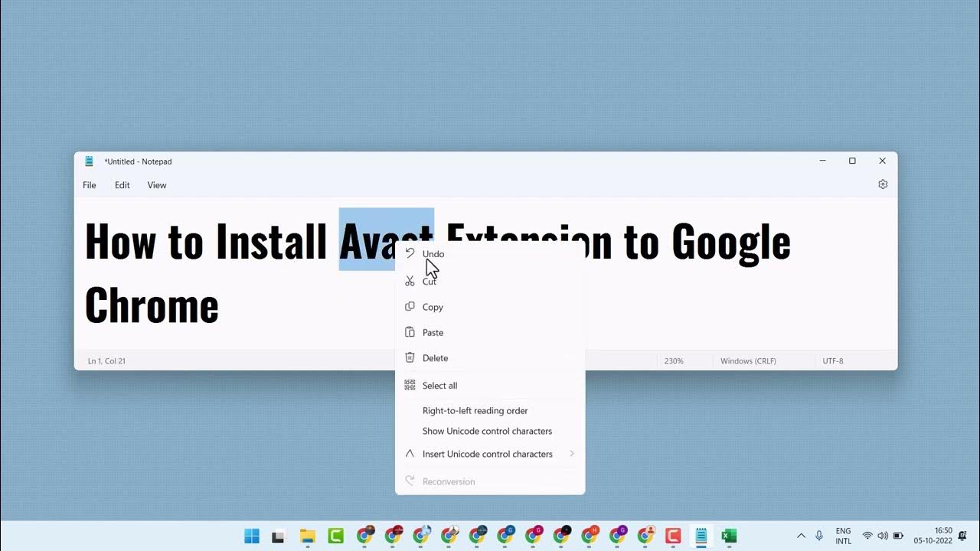Open the File menu
980x551 pixels.
click(90, 185)
